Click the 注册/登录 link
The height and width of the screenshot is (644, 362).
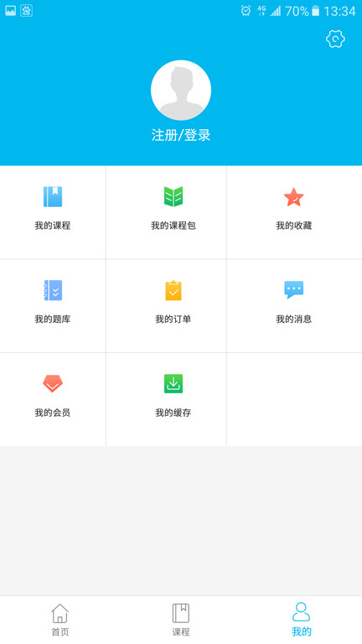(x=181, y=135)
